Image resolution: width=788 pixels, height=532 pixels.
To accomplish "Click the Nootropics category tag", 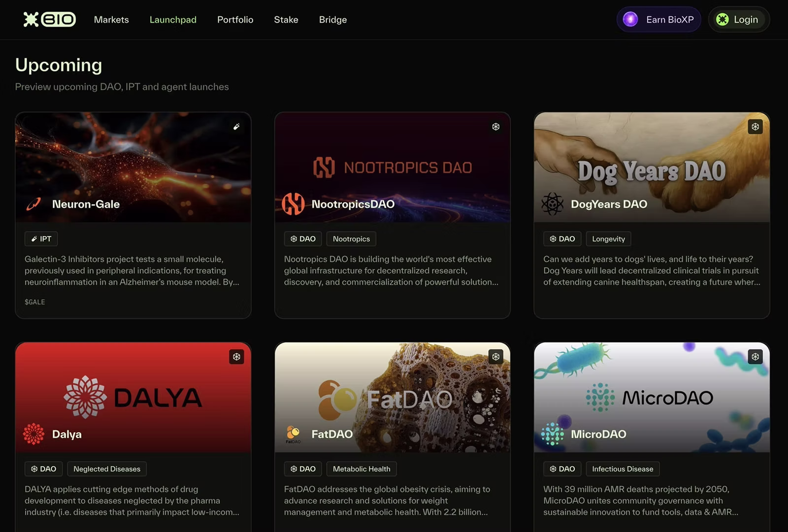I will (x=351, y=239).
